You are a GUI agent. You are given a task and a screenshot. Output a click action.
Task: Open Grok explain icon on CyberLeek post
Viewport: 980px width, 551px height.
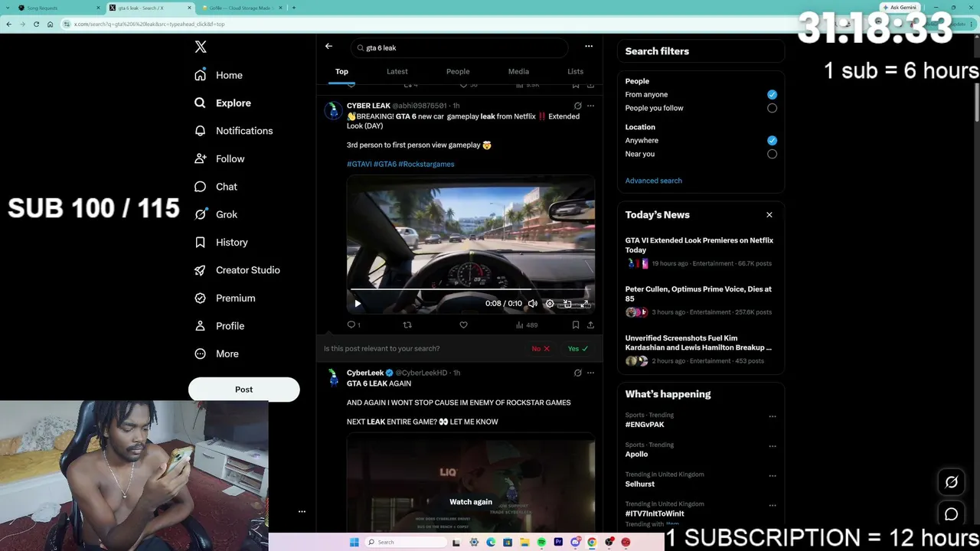[577, 373]
